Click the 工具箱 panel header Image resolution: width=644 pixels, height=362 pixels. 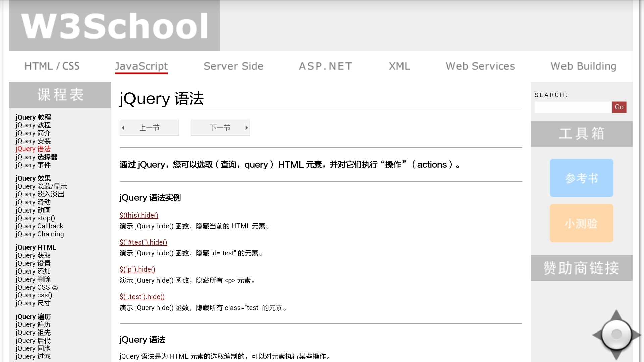pos(582,134)
